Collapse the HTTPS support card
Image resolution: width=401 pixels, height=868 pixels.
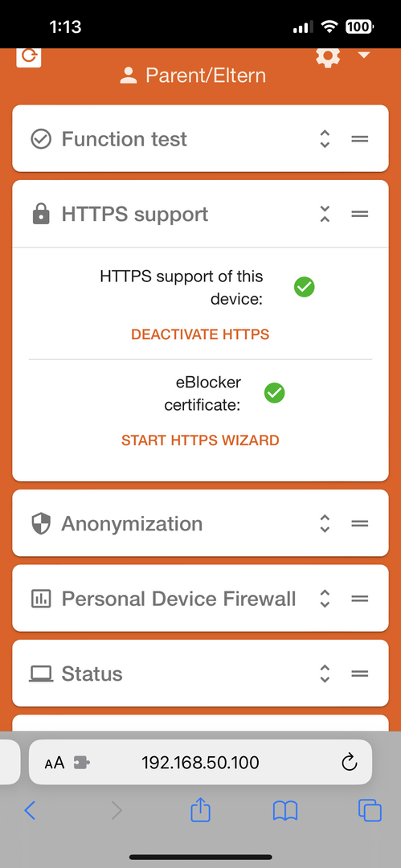(x=325, y=214)
